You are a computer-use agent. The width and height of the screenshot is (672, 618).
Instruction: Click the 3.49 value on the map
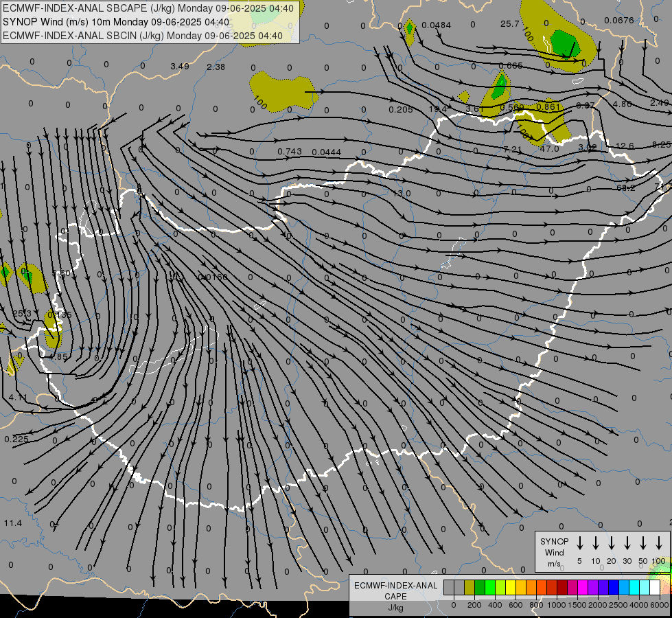click(x=180, y=67)
